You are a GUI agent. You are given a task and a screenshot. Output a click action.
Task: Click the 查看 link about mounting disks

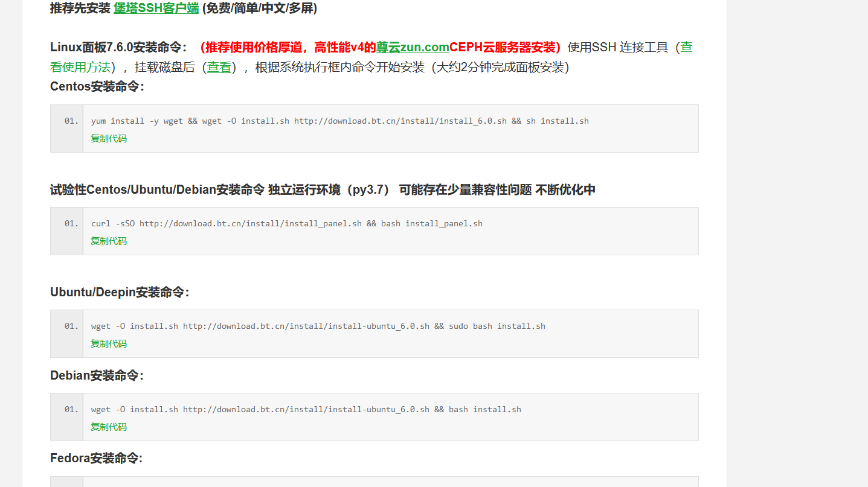click(x=220, y=68)
